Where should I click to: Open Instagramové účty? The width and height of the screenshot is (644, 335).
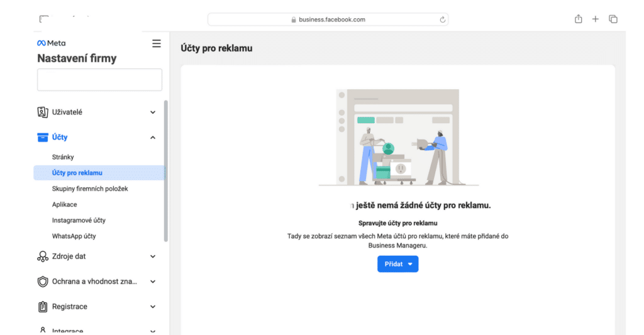pyautogui.click(x=79, y=221)
